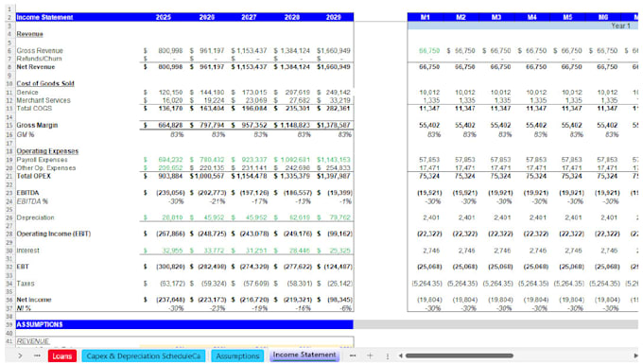Click the horizontal scrollbar left arrow
Image resolution: width=643 pixels, height=364 pixels.
400,355
